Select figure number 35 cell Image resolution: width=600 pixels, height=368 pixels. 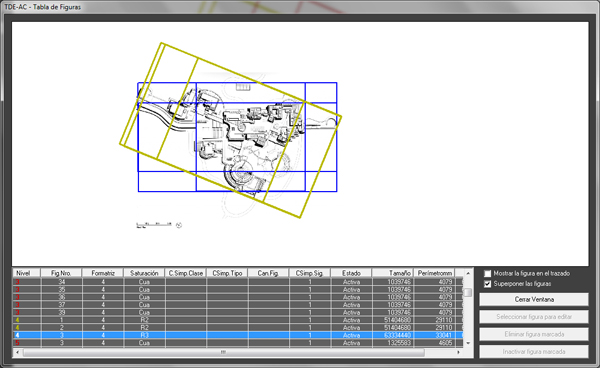[61, 290]
